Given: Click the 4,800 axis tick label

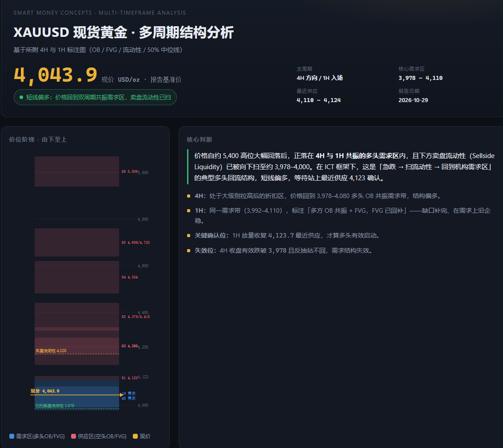Looking at the screenshot, I should click(143, 219).
